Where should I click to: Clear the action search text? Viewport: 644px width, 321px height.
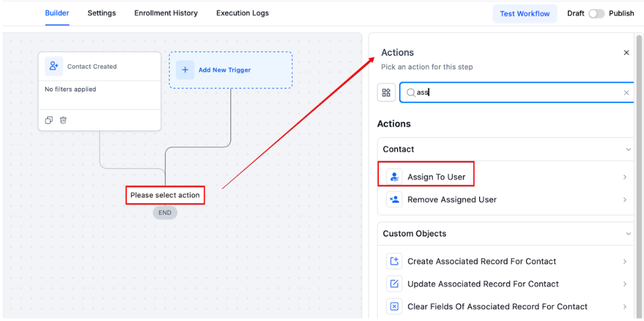(x=626, y=93)
